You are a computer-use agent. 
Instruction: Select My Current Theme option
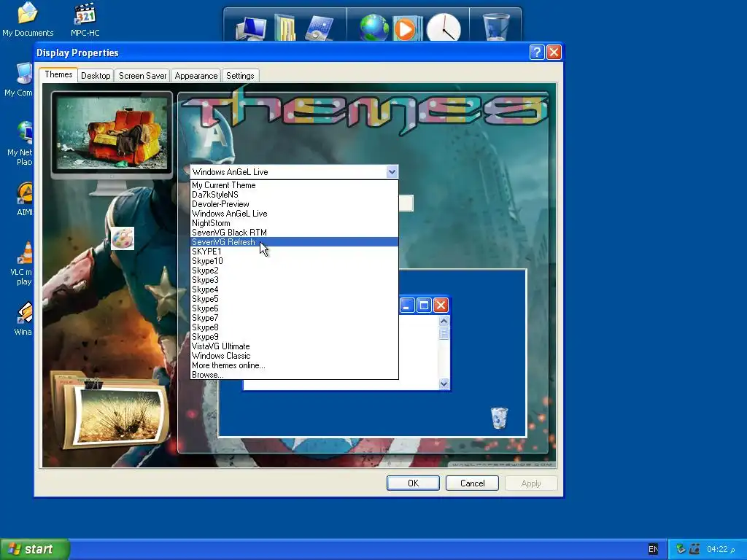(x=294, y=185)
